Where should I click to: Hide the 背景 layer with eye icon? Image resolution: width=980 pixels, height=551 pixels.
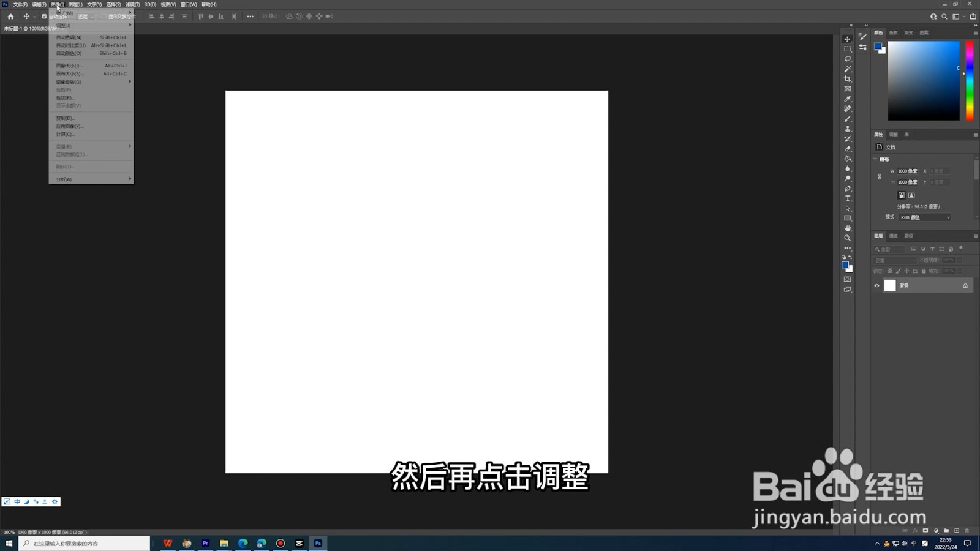click(876, 285)
